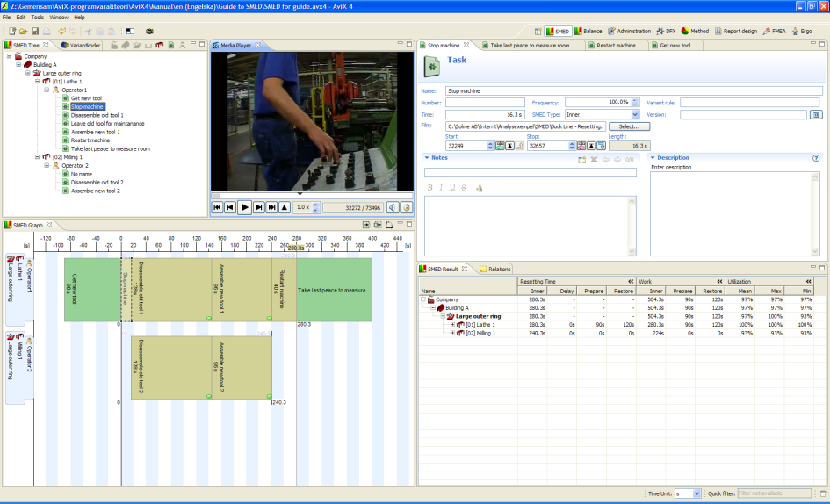Switch to the FMEA perspective

click(x=774, y=31)
